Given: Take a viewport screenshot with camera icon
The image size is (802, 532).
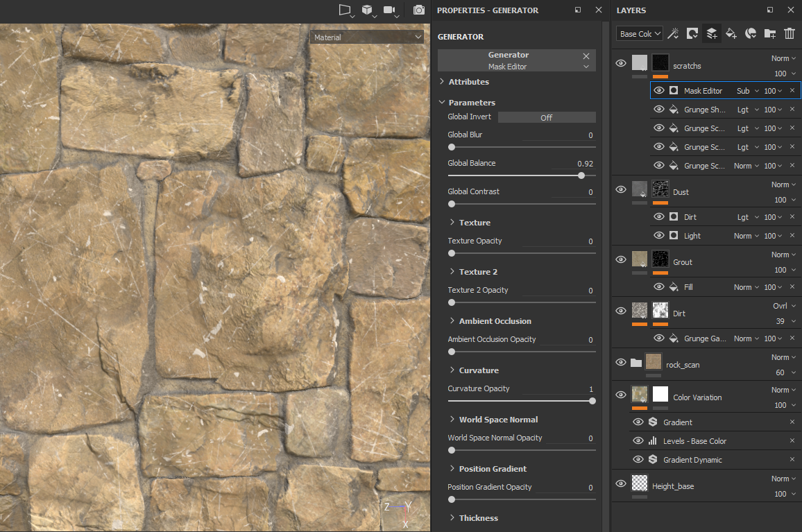Looking at the screenshot, I should point(418,10).
